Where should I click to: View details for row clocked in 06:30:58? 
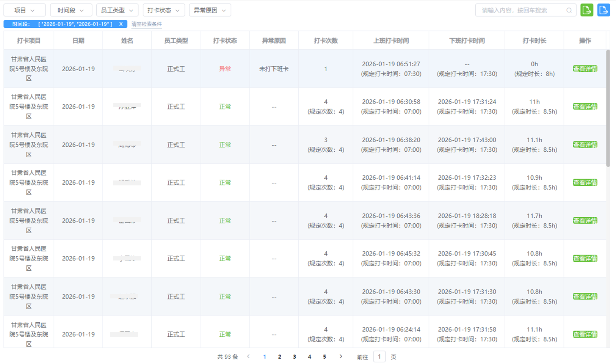[x=585, y=107]
